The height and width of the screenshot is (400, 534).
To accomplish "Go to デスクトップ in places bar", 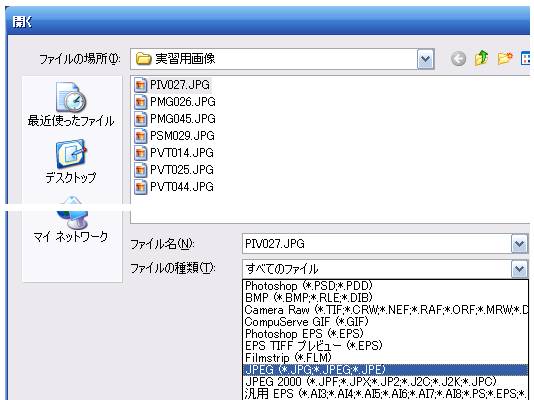I will click(71, 162).
